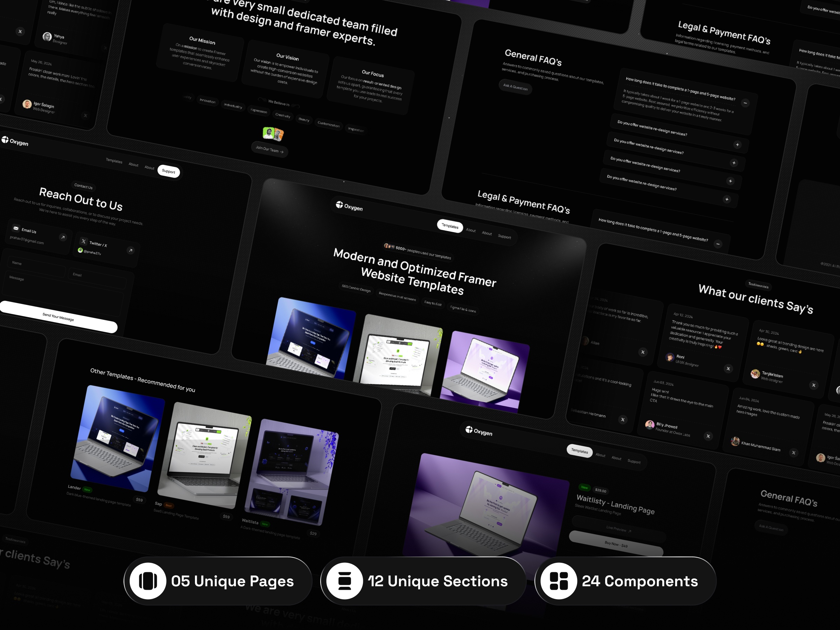The image size is (840, 630).
Task: Click the pages icon next to 05 Unique Pages
Action: (148, 581)
